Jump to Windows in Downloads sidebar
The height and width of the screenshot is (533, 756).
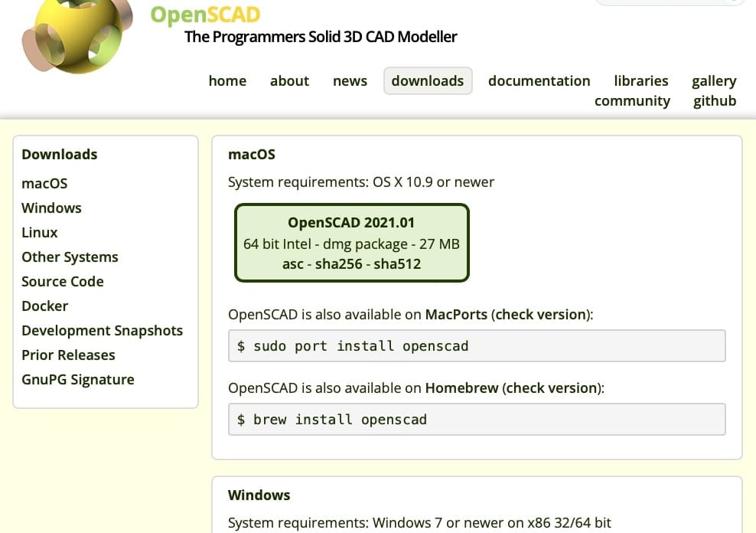click(51, 208)
